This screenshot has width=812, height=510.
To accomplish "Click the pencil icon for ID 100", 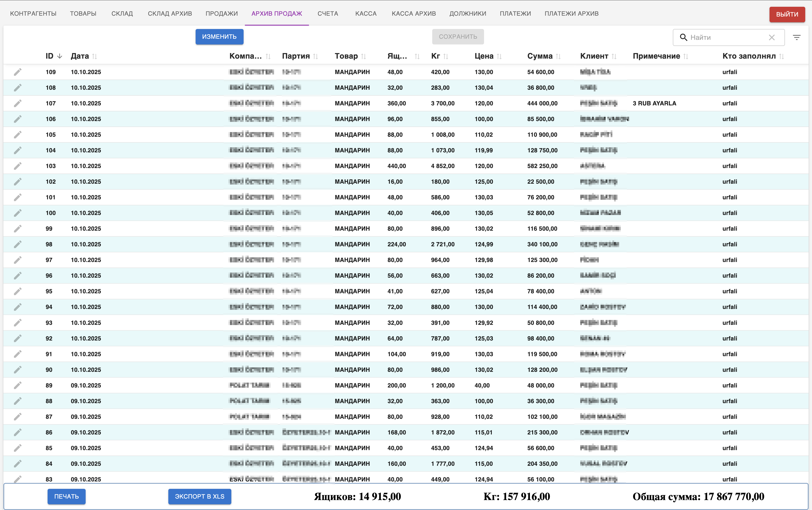I will 18,213.
